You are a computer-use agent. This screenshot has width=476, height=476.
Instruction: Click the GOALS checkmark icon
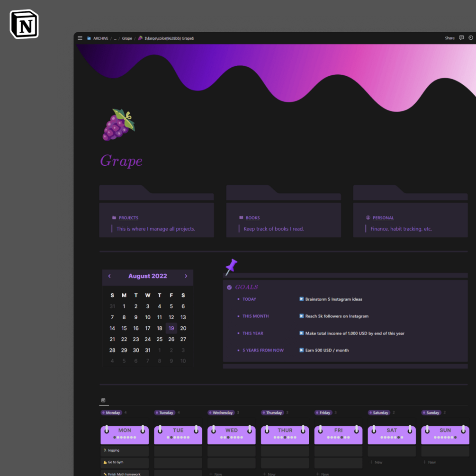pos(229,287)
